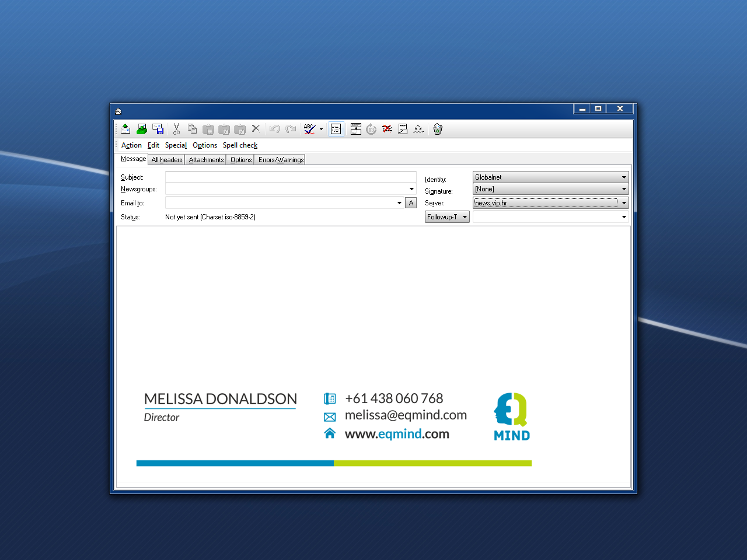Image resolution: width=747 pixels, height=560 pixels.
Task: Cut selection with the scissors icon
Action: point(176,129)
